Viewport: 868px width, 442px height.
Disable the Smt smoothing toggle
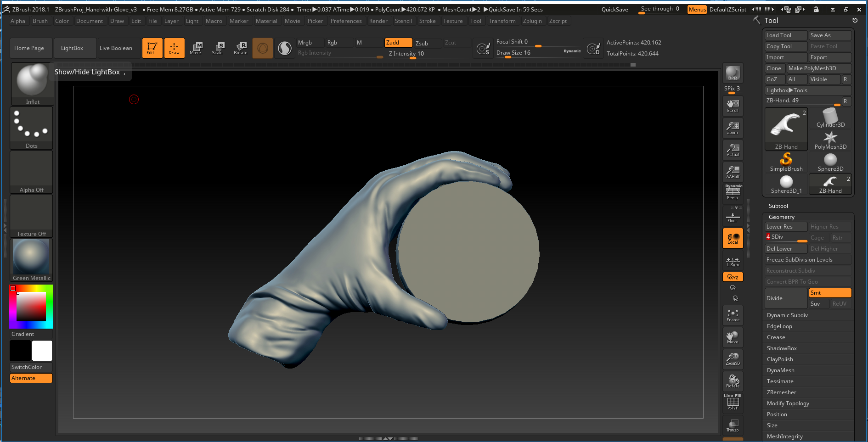(830, 293)
